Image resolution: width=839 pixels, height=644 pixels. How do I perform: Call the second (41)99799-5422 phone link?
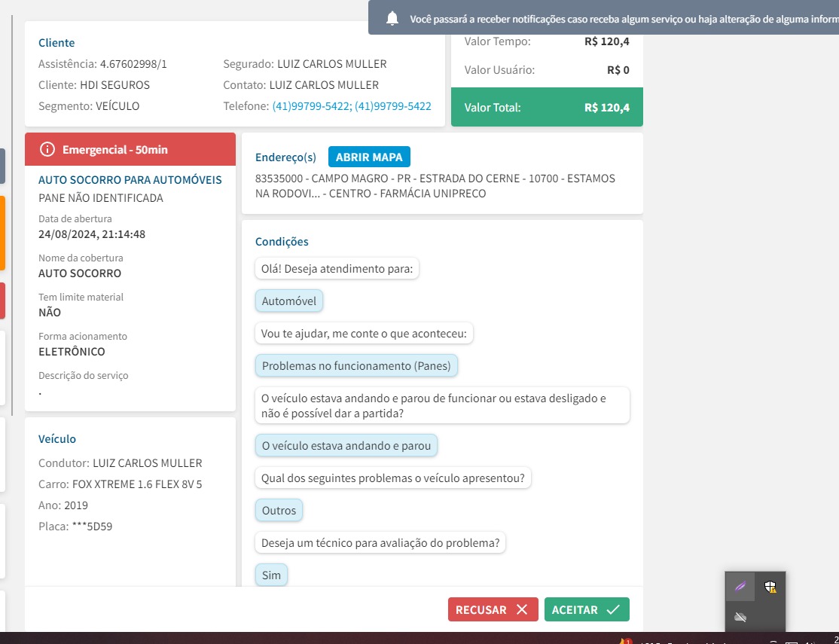pyautogui.click(x=392, y=106)
